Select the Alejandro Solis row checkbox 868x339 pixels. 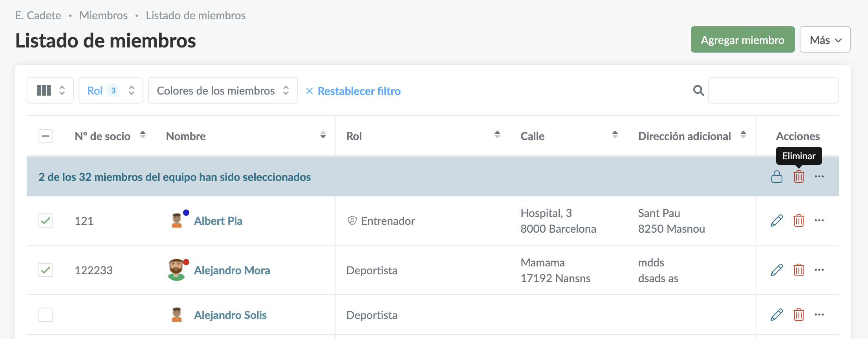tap(46, 315)
